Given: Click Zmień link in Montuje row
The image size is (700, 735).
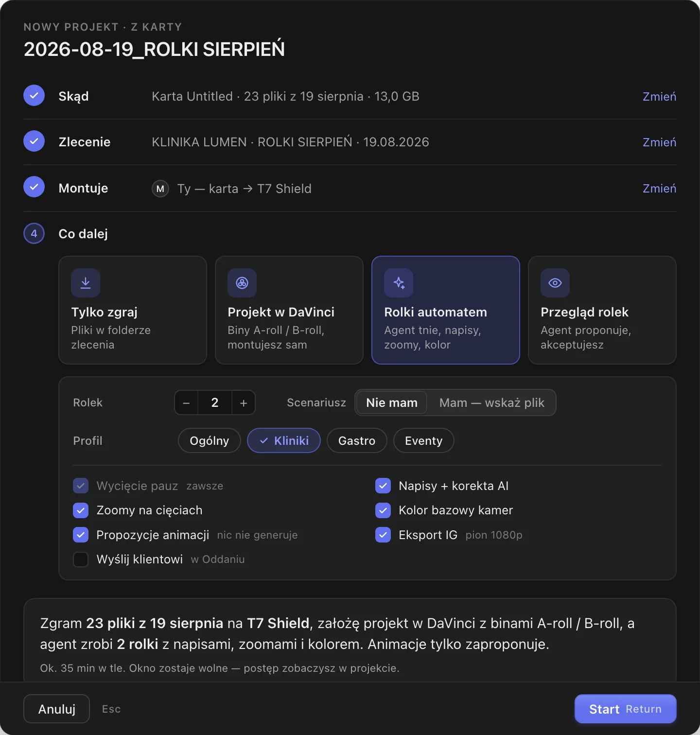Looking at the screenshot, I should [x=659, y=188].
